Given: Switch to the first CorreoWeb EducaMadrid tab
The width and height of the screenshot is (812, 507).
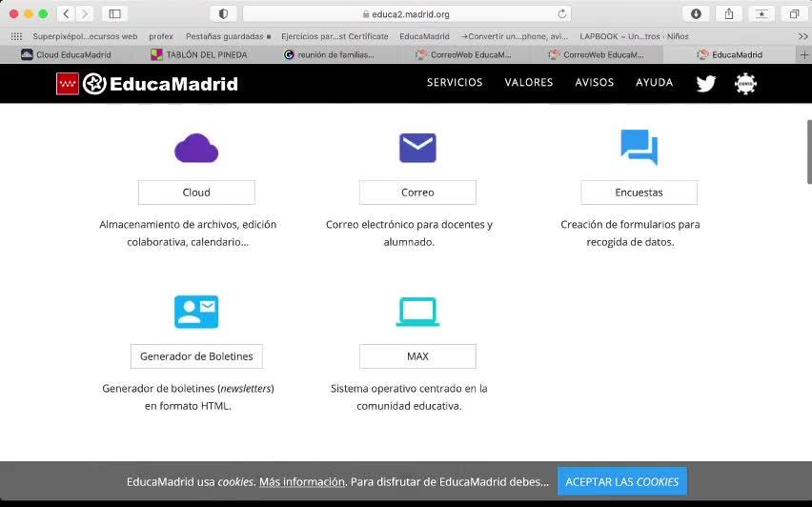Looking at the screenshot, I should tap(464, 54).
